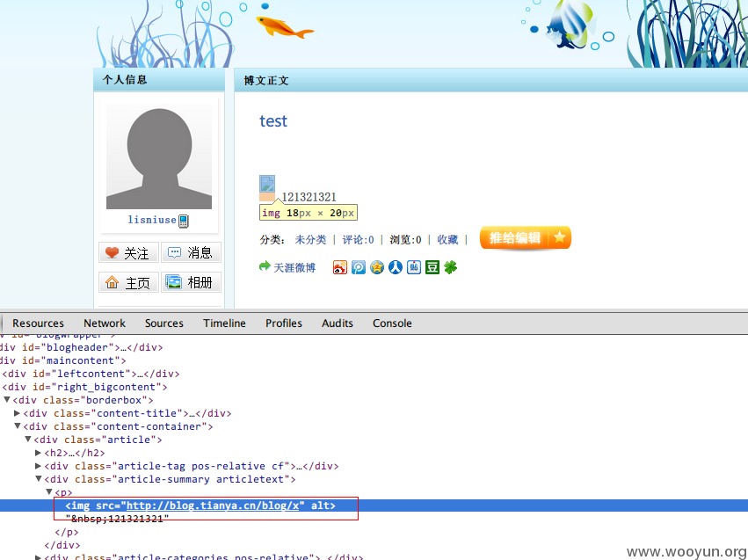The image size is (748, 560).
Task: Click the Sina Weibo share icon
Action: [339, 267]
